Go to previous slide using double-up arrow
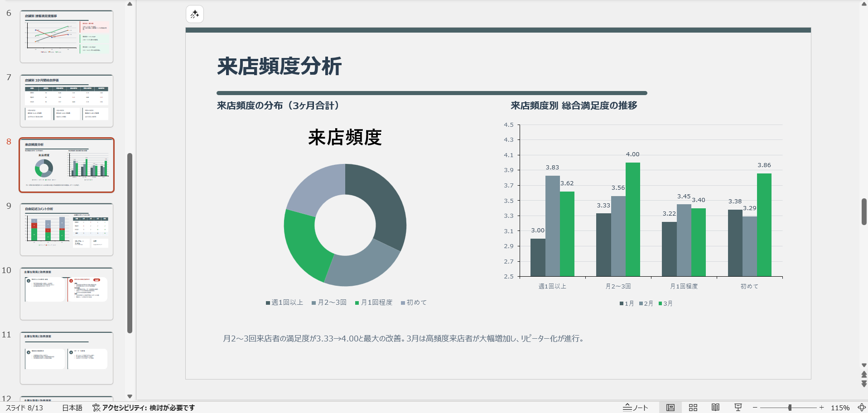Screen dimensions: 868x413 864,375
